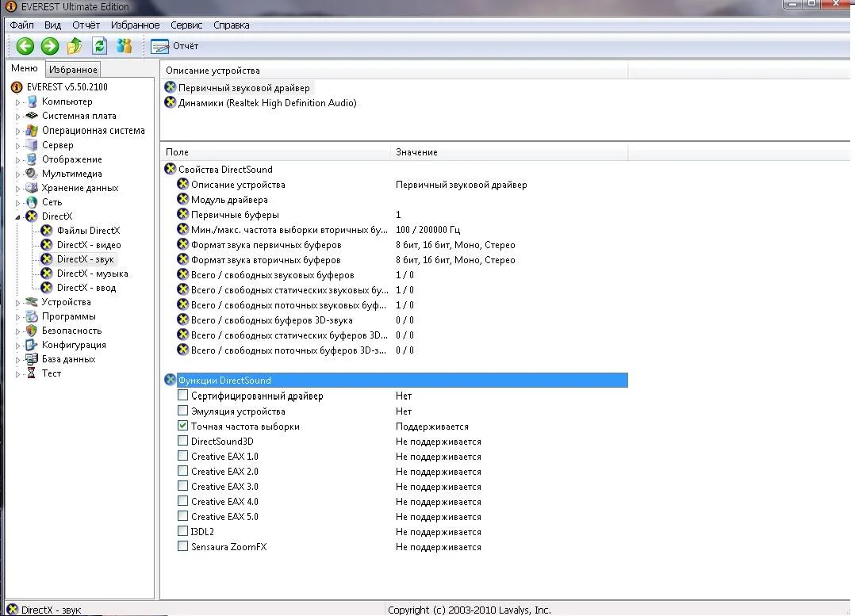Open the Отчёт menu in menu bar
The width and height of the screenshot is (855, 616).
coord(86,25)
